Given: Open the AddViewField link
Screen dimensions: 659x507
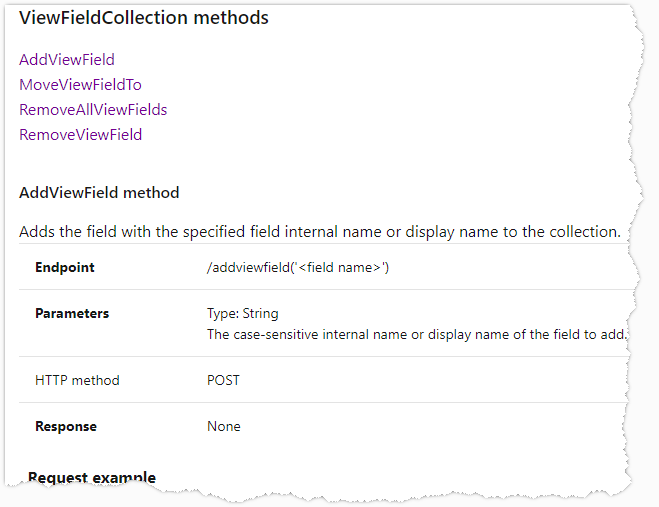Looking at the screenshot, I should click(67, 60).
